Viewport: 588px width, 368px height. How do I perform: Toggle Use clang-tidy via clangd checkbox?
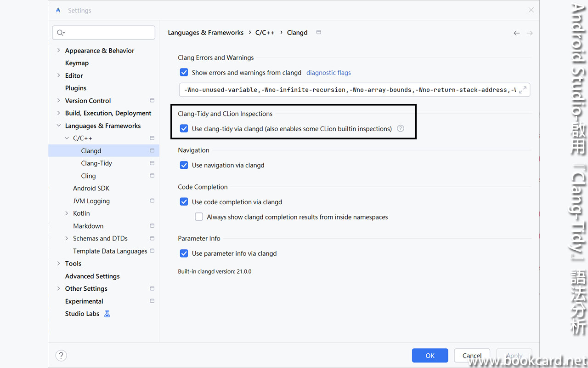coord(184,128)
